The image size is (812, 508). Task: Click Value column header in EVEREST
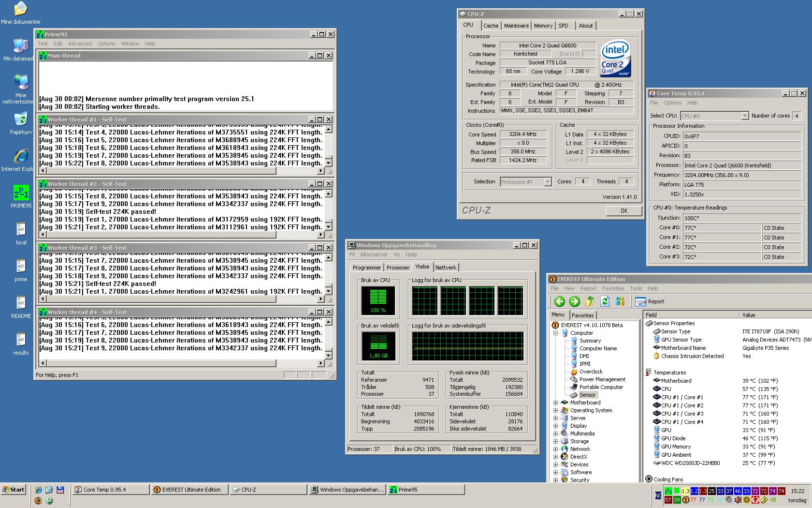click(775, 315)
